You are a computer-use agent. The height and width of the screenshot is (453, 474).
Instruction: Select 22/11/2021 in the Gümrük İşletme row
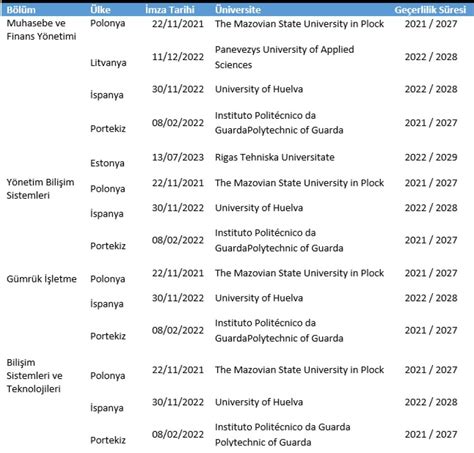[178, 273]
